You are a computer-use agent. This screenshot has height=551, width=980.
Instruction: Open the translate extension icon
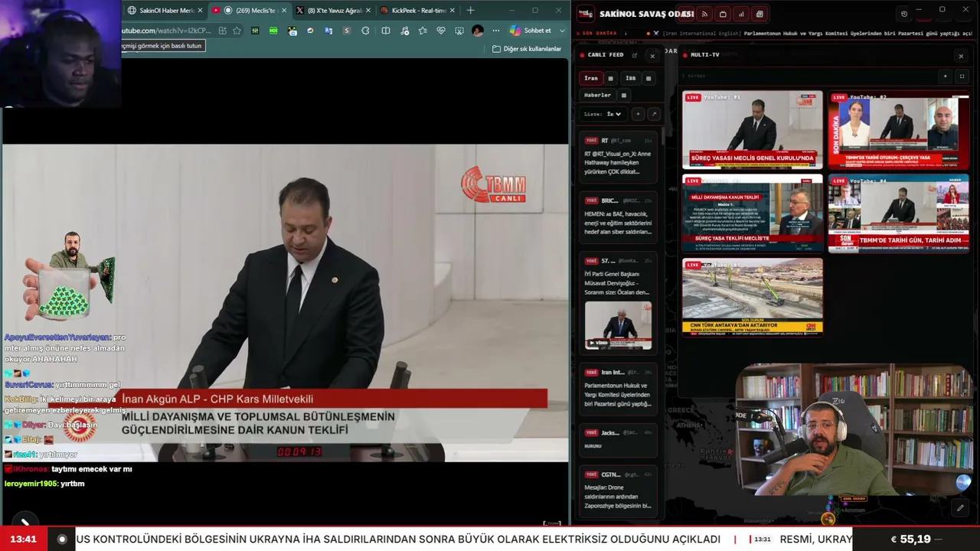click(328, 31)
